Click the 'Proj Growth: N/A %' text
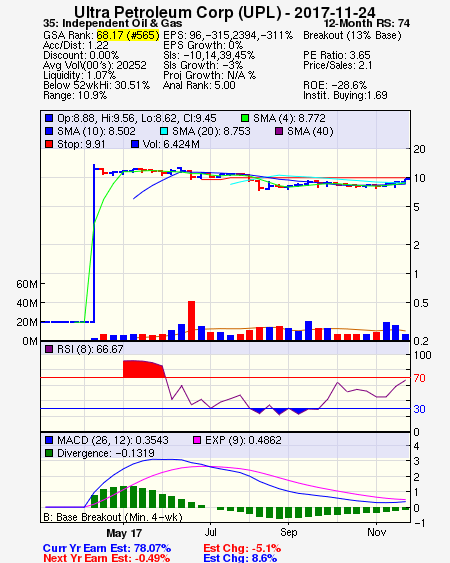450x563 pixels. 209,75
